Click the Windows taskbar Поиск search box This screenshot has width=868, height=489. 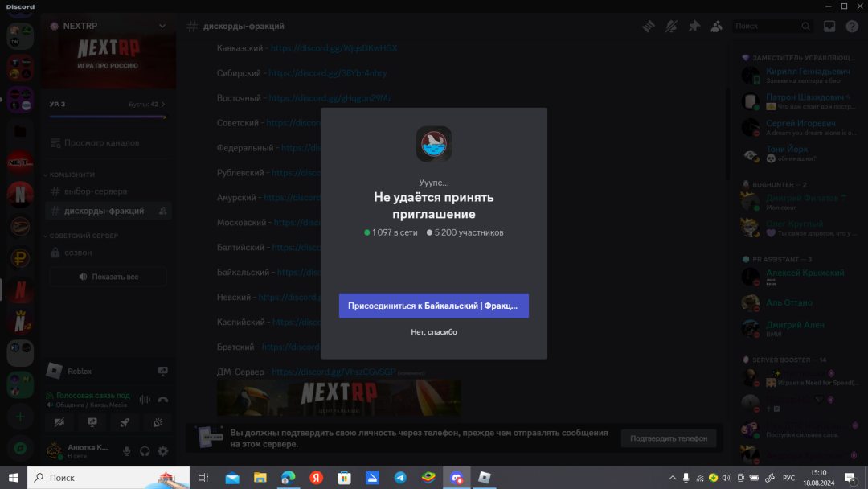(x=108, y=478)
